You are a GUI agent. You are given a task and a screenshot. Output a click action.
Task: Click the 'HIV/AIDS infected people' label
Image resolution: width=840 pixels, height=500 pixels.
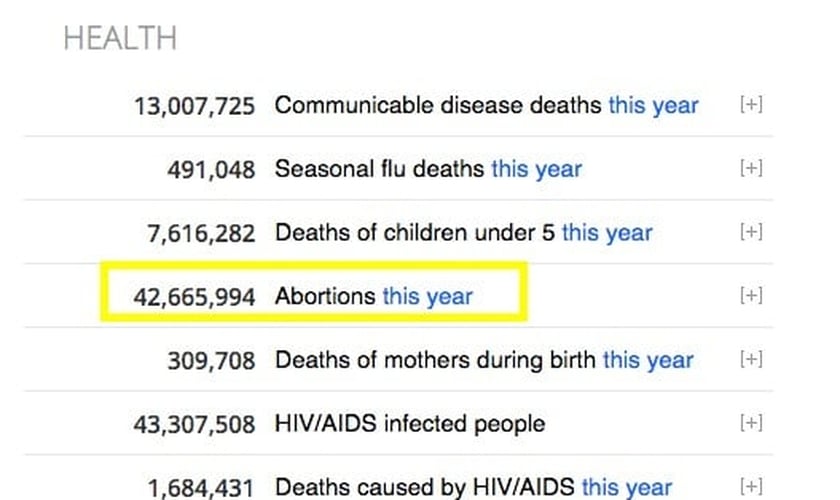click(x=410, y=423)
